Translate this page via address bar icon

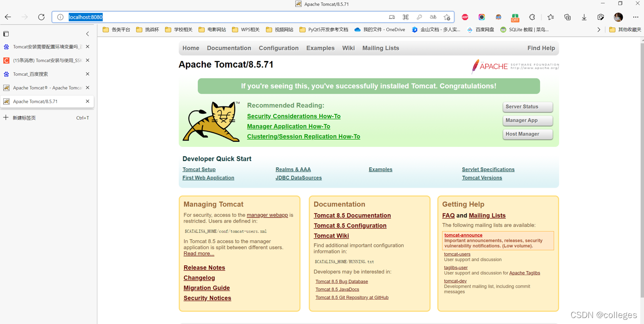[x=433, y=17]
